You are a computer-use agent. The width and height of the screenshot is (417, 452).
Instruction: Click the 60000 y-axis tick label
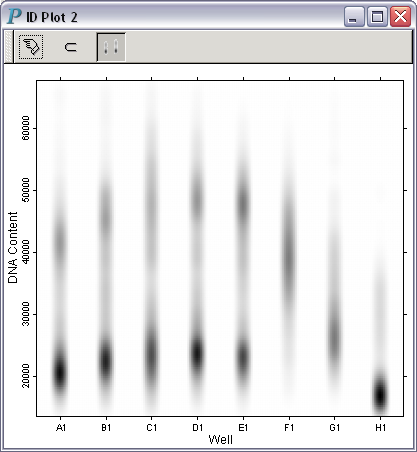(25, 128)
